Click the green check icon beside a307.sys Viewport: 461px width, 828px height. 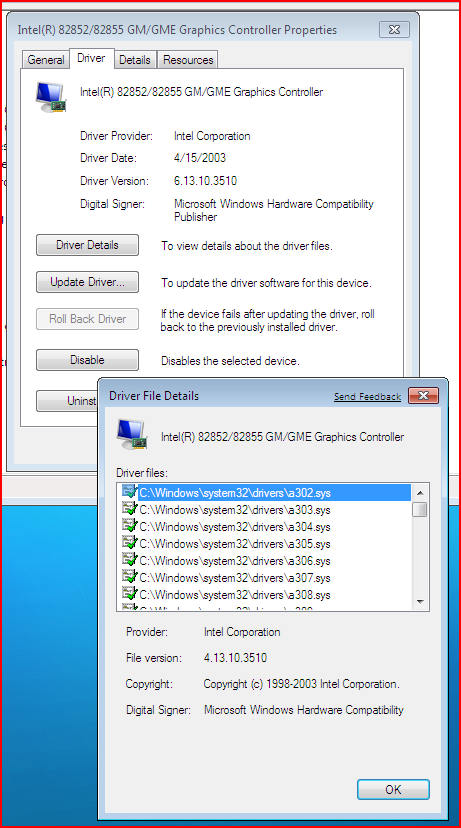tap(129, 577)
